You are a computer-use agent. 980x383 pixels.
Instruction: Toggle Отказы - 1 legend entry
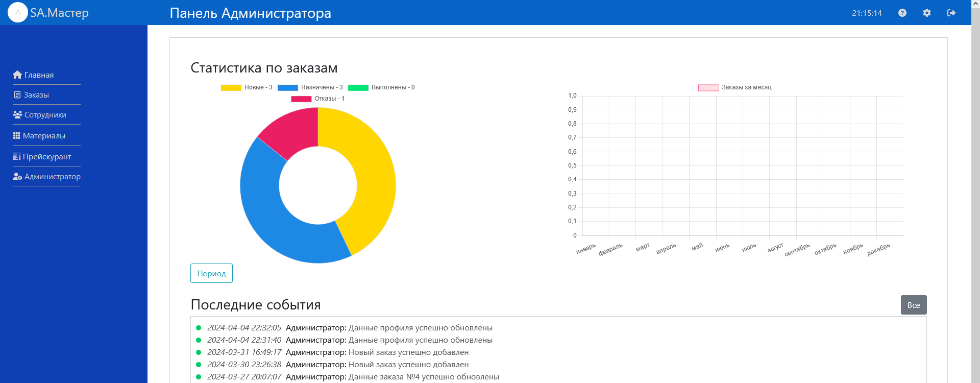click(x=318, y=99)
